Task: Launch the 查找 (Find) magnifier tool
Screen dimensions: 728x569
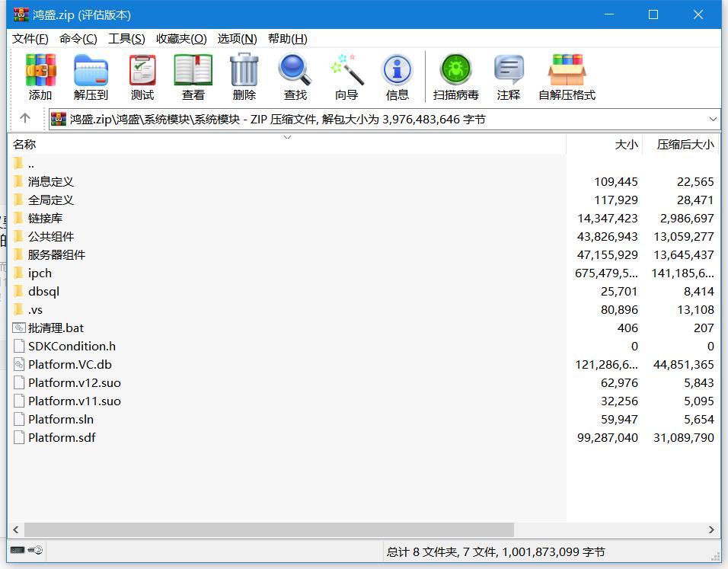Action: (295, 77)
